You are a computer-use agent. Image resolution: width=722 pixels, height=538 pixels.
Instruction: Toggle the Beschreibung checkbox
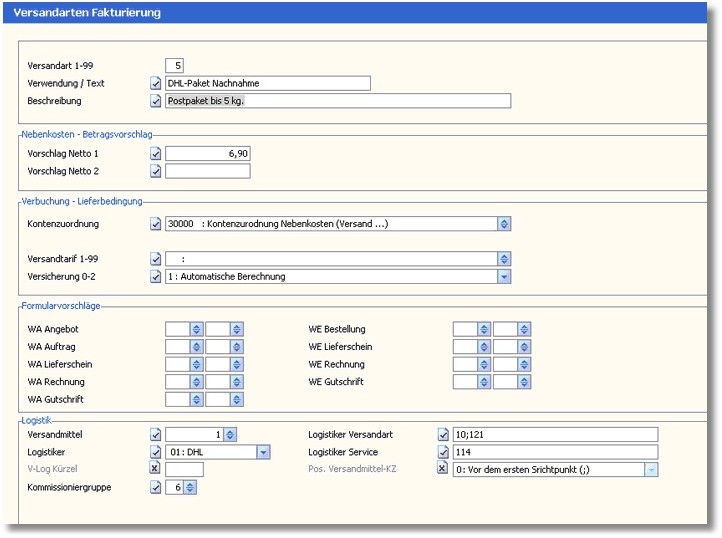(155, 101)
